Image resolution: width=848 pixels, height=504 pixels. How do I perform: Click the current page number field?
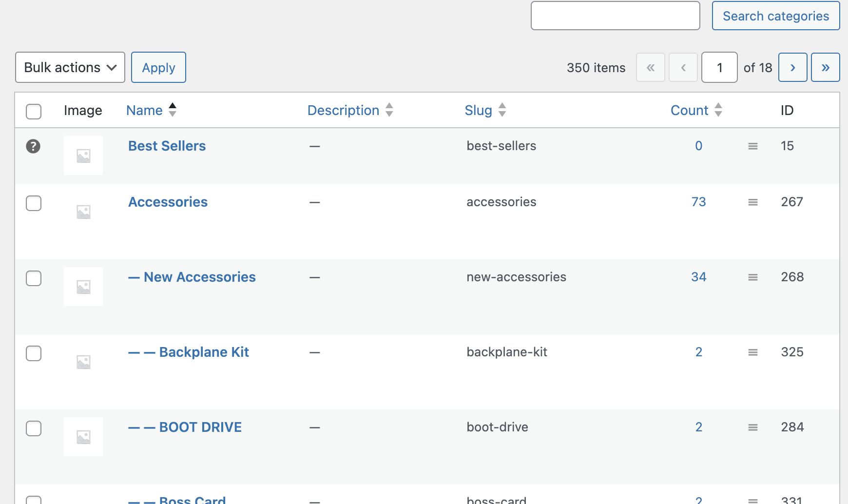pyautogui.click(x=719, y=67)
